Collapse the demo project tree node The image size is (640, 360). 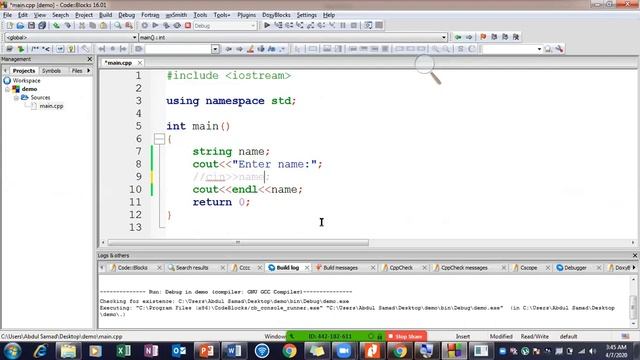[x=8, y=89]
